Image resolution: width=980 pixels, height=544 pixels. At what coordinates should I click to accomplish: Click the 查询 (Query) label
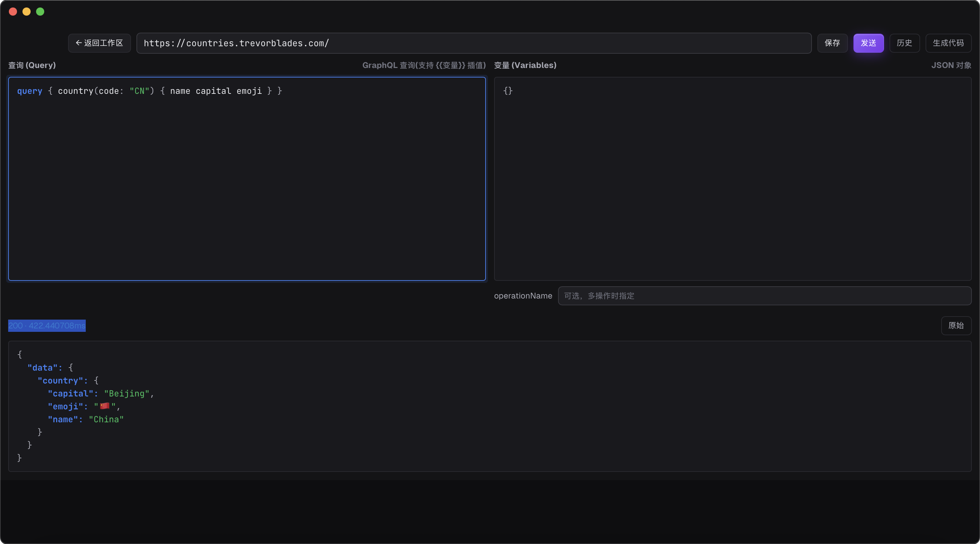pos(32,65)
